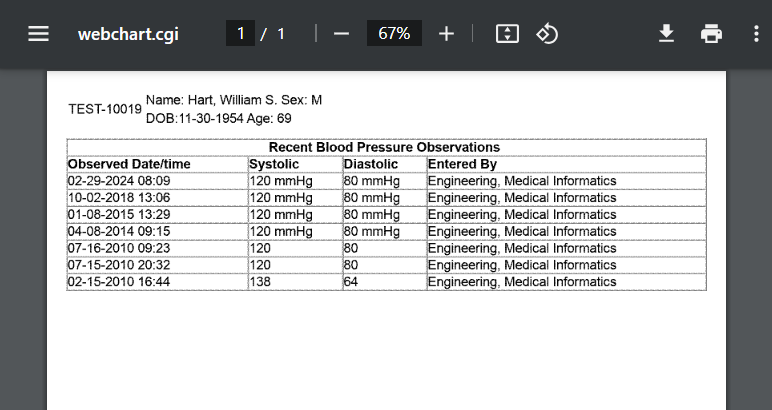Click the Recent Blood Pressure Observations heading
772x410 pixels.
(384, 147)
